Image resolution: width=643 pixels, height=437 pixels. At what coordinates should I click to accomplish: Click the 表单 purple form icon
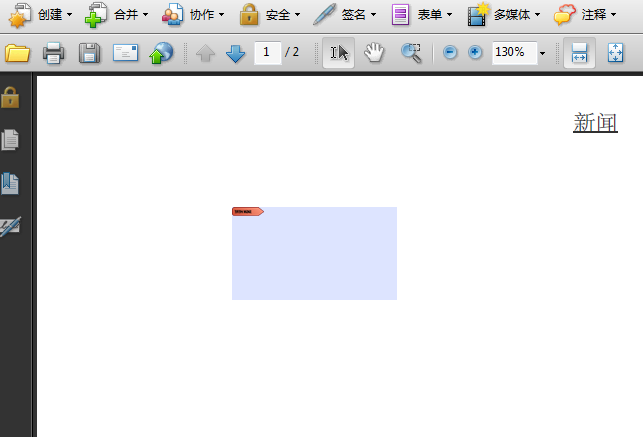(x=400, y=15)
